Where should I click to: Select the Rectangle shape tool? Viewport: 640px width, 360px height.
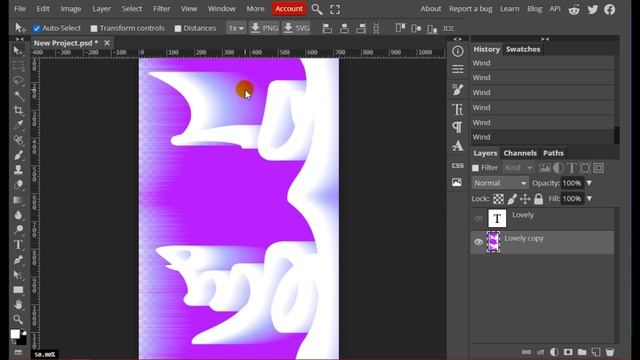[18, 290]
